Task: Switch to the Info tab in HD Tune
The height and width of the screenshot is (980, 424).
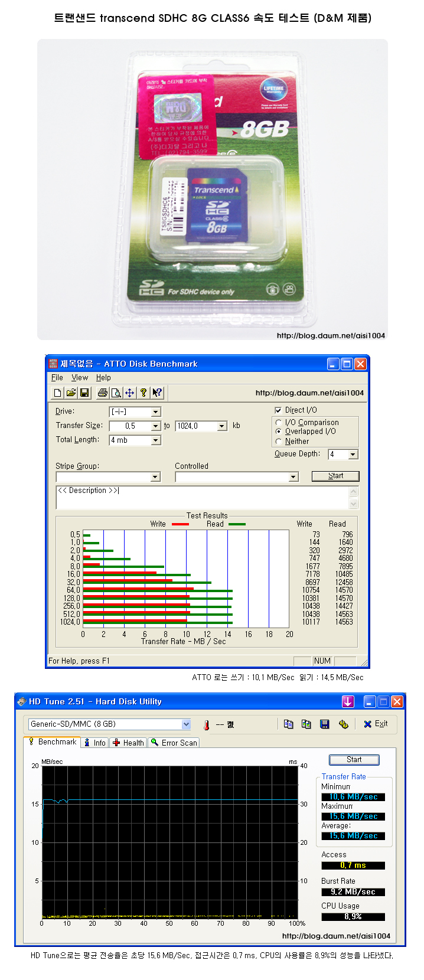Action: pyautogui.click(x=94, y=743)
